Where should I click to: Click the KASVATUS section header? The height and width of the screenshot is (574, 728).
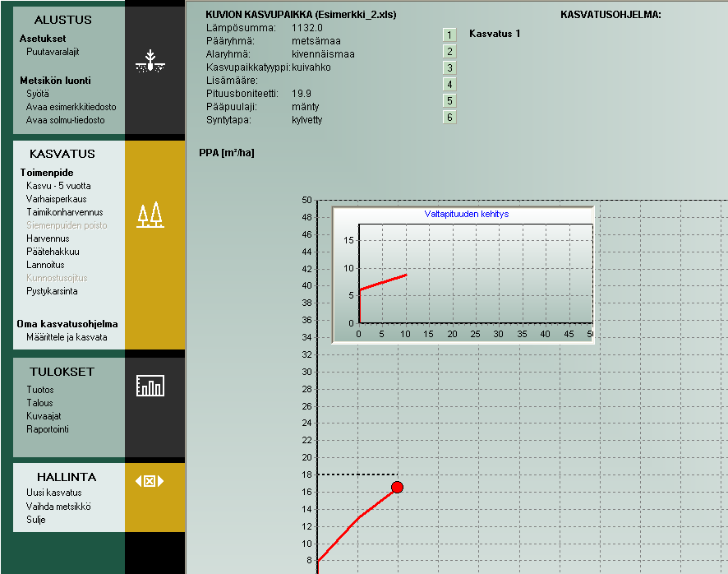click(x=62, y=154)
